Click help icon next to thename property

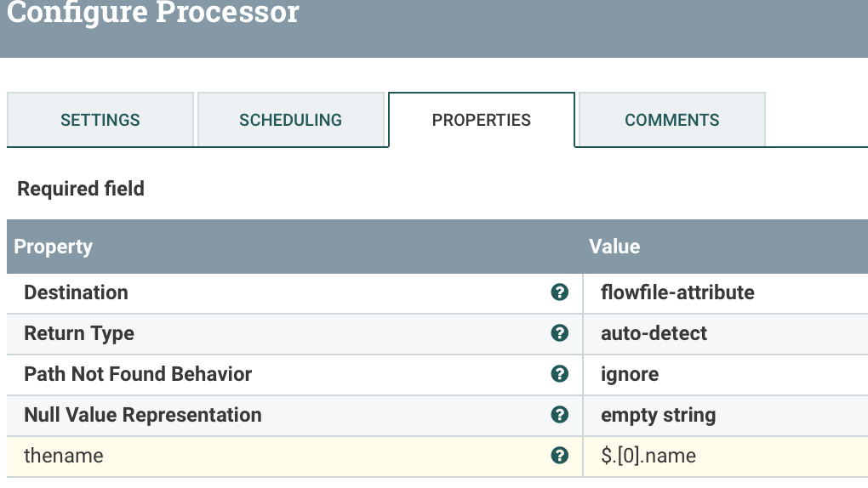click(559, 456)
